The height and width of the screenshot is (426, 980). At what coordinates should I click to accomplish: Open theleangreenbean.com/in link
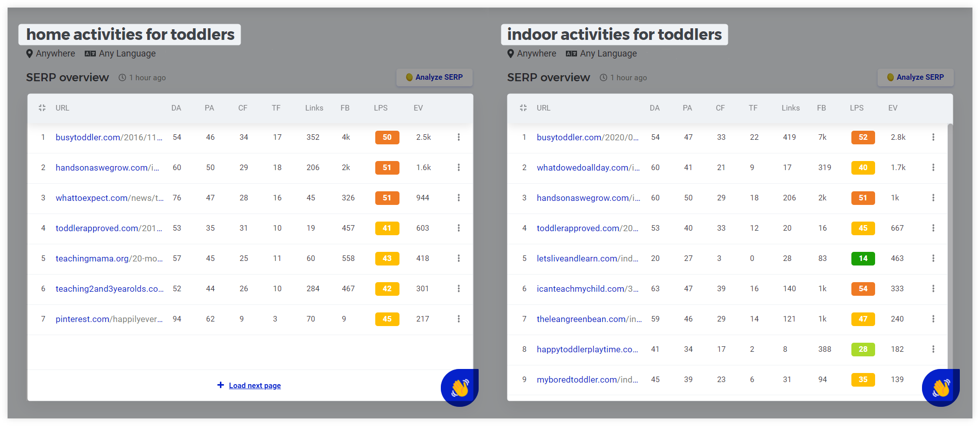[589, 319]
